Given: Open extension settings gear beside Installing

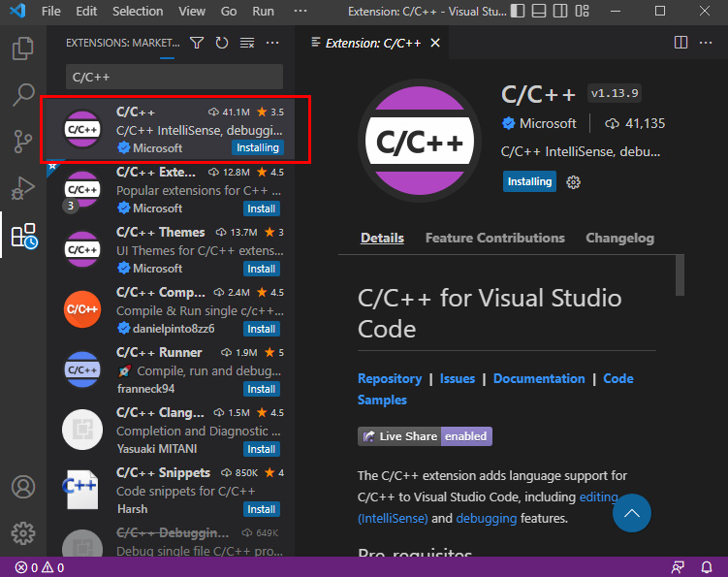Looking at the screenshot, I should [573, 182].
